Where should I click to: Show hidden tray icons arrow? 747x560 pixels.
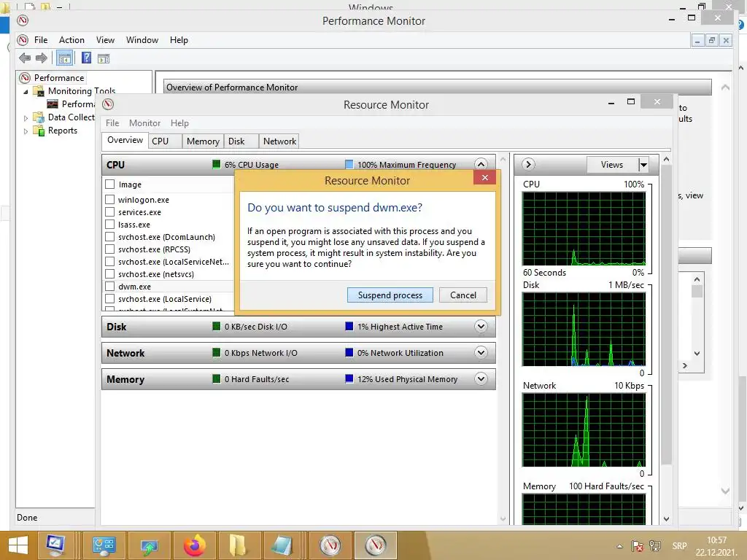pos(619,546)
